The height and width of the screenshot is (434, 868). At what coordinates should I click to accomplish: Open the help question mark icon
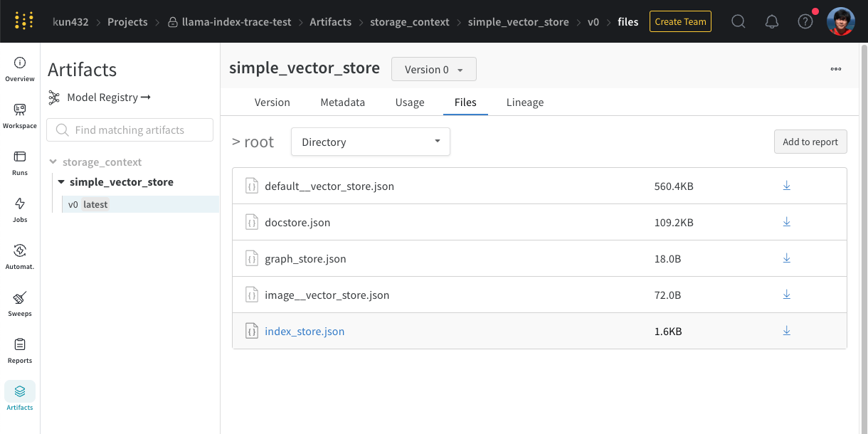point(805,21)
